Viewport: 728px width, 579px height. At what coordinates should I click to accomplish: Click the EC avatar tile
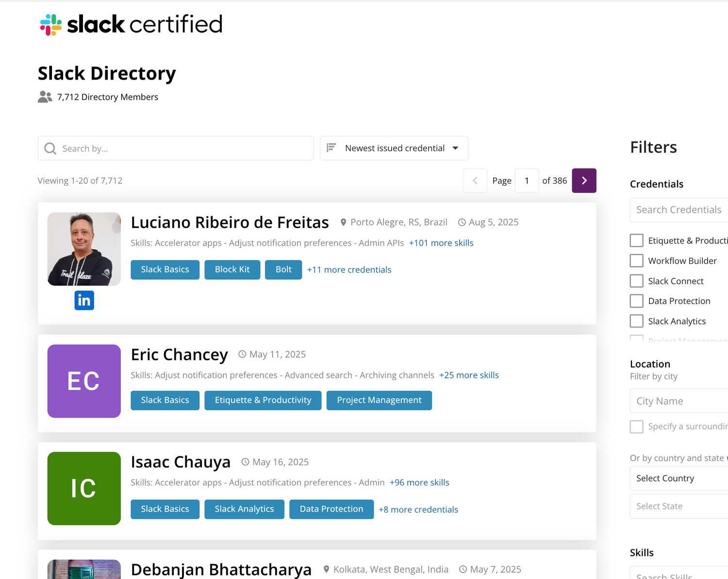pyautogui.click(x=84, y=381)
